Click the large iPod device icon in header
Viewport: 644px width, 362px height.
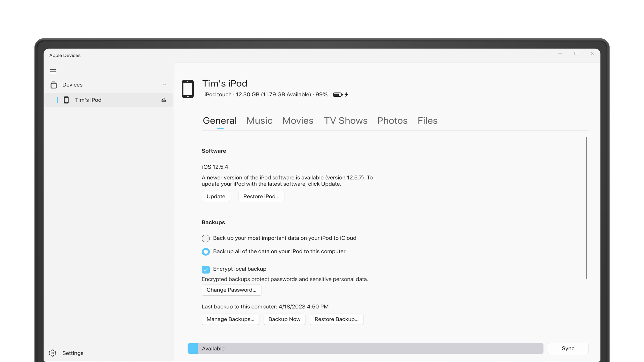pos(188,89)
